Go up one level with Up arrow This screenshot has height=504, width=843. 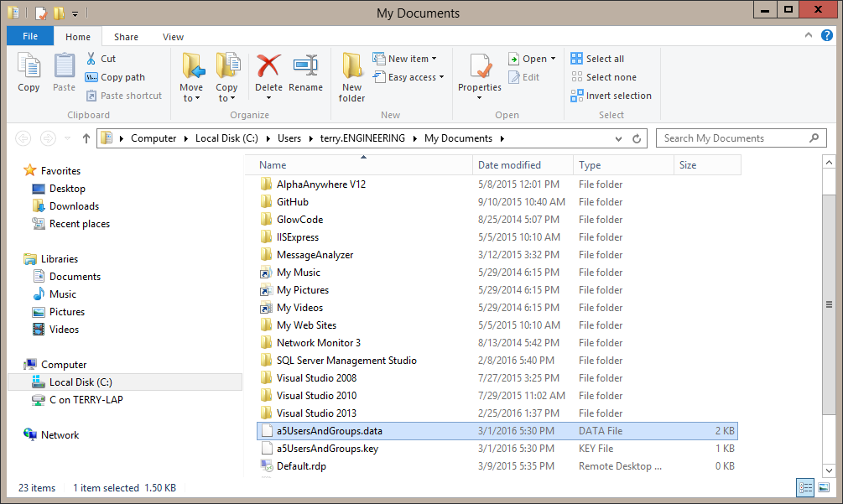click(86, 138)
